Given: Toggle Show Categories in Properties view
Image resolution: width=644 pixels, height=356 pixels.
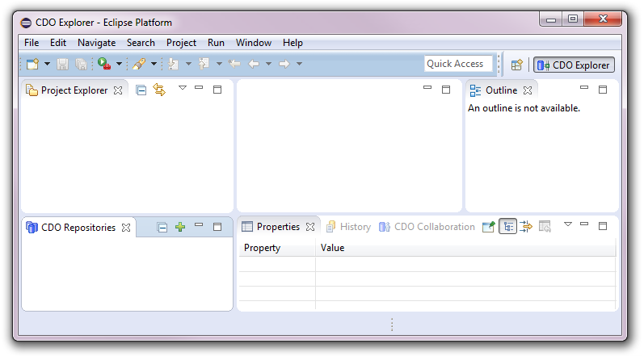Looking at the screenshot, I should tap(508, 227).
